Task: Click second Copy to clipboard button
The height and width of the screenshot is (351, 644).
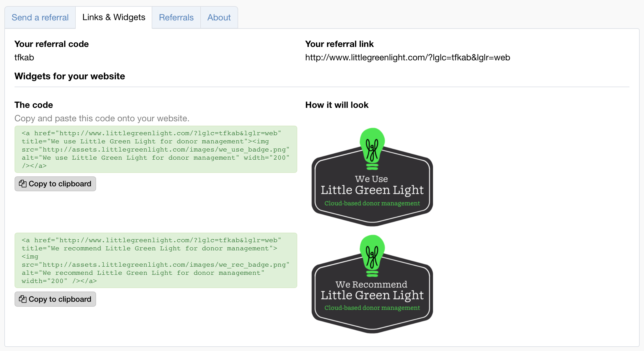Action: (55, 299)
